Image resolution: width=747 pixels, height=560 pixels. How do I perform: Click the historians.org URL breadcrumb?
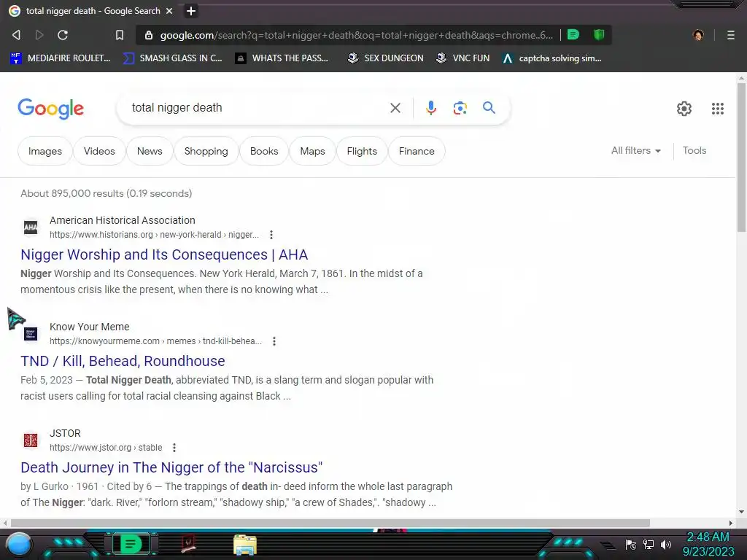point(155,234)
